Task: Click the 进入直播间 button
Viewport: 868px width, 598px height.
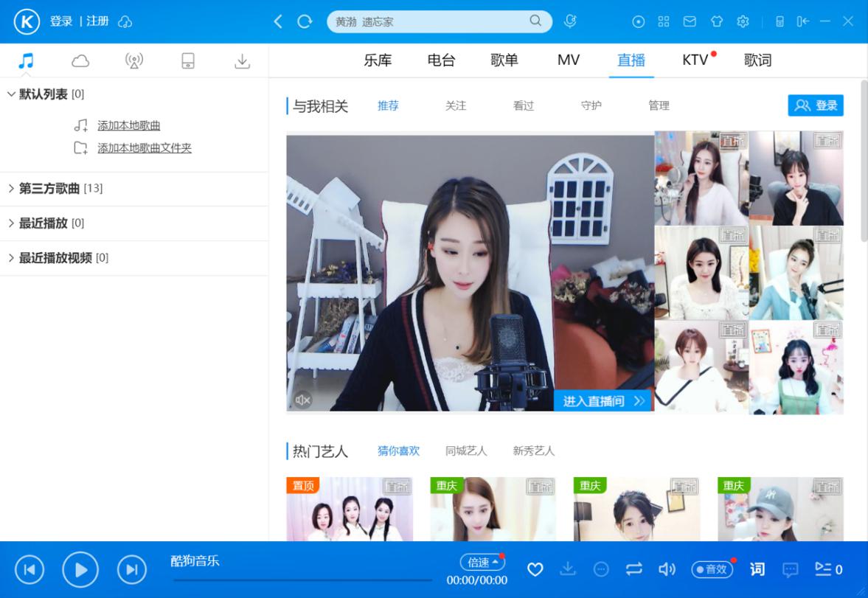Action: [x=603, y=401]
